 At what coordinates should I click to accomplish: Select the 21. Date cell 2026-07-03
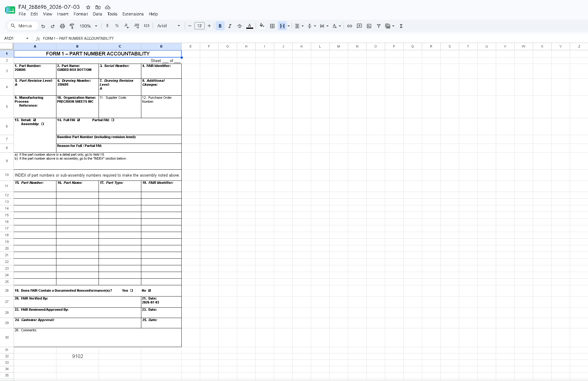pyautogui.click(x=161, y=302)
